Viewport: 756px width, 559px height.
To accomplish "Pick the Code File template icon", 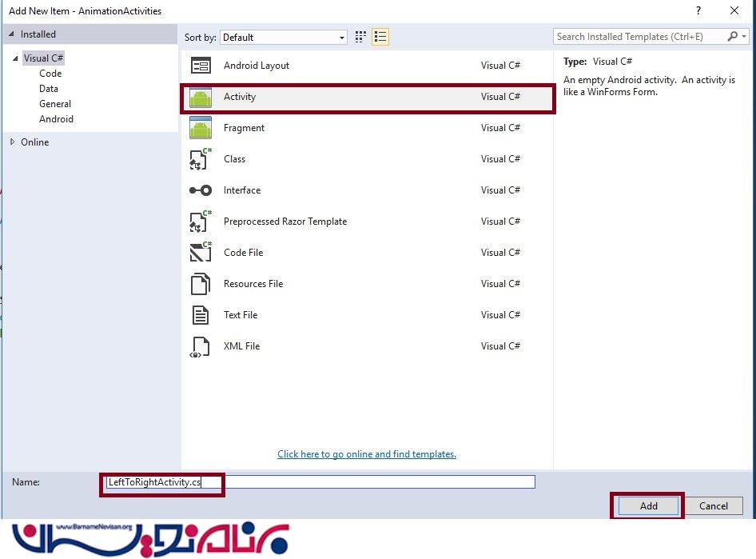I will pyautogui.click(x=201, y=253).
